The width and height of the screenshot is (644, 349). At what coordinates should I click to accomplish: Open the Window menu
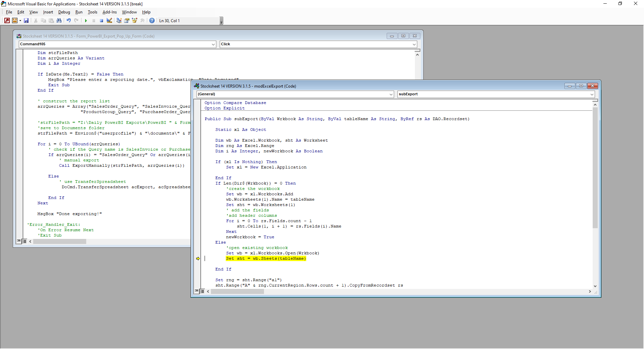pyautogui.click(x=129, y=12)
